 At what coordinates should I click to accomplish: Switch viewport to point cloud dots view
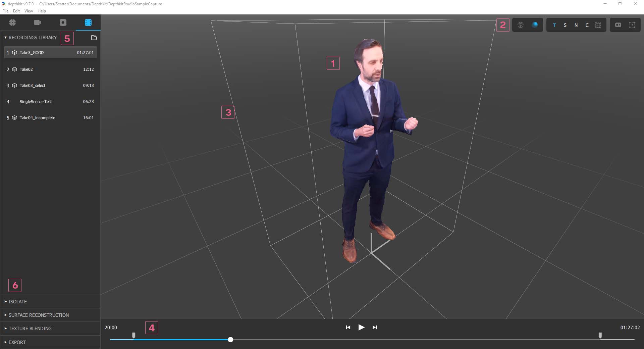pos(521,25)
